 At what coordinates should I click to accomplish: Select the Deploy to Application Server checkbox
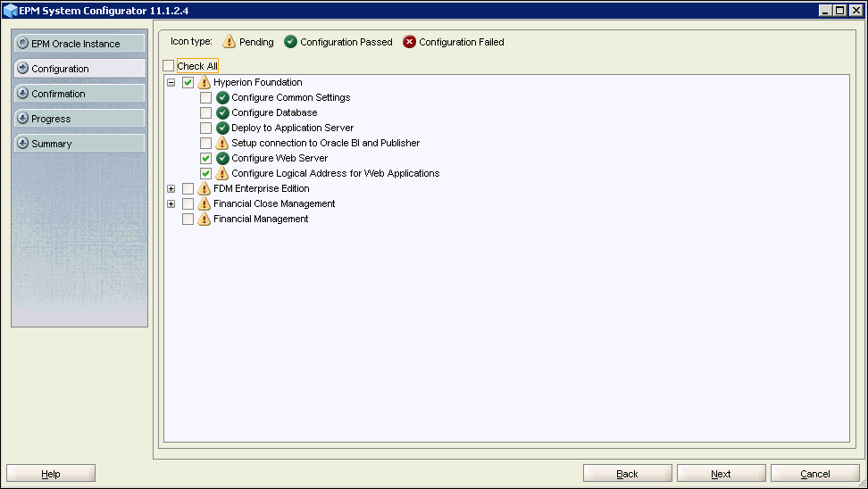point(205,128)
